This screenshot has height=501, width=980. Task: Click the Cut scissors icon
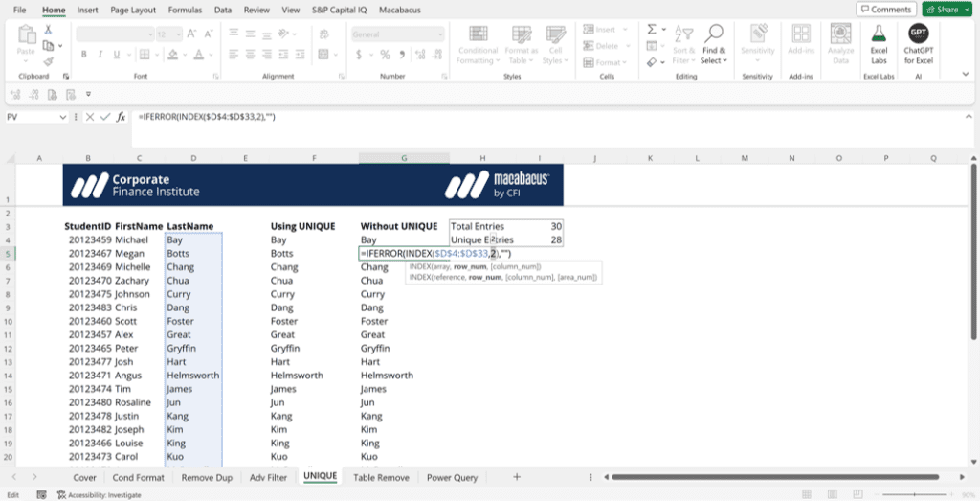[x=47, y=30]
